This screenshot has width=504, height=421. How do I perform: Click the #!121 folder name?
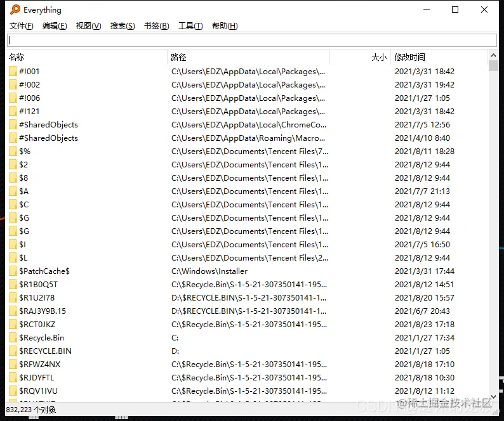click(x=29, y=112)
